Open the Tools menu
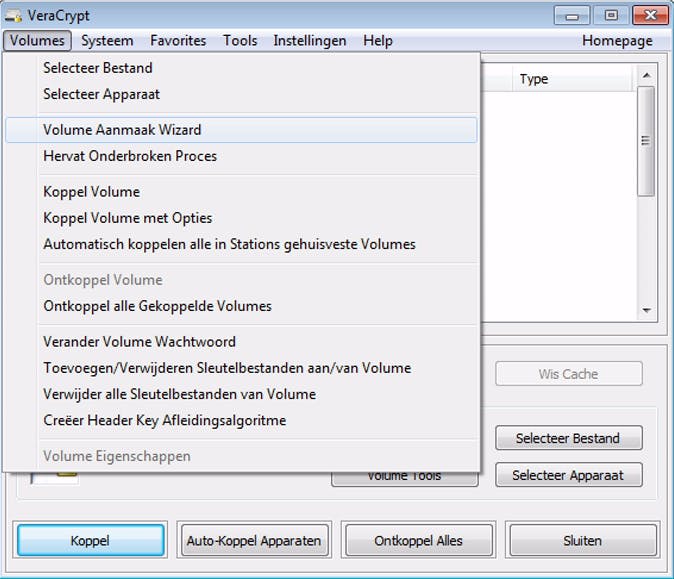674x579 pixels. (x=240, y=40)
